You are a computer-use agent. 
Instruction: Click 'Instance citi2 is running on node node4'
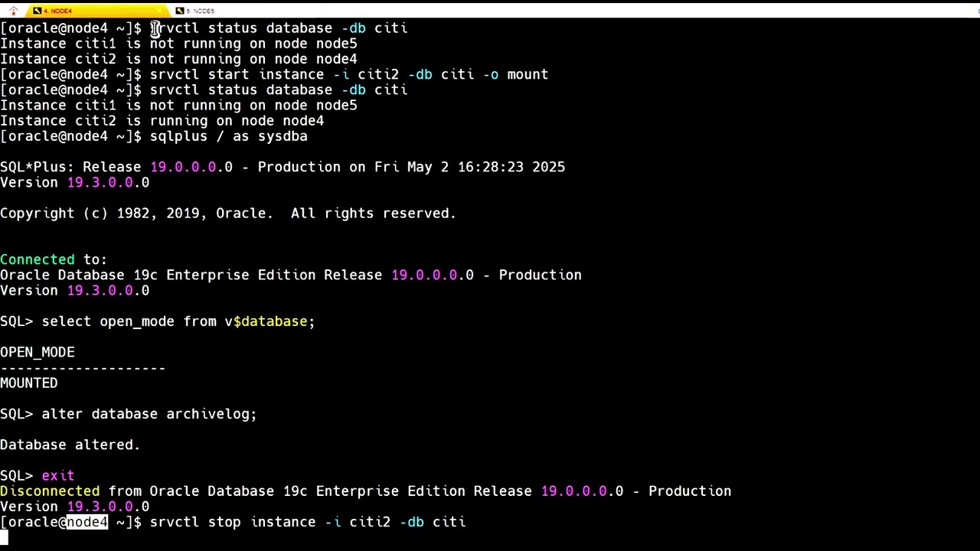tap(162, 121)
